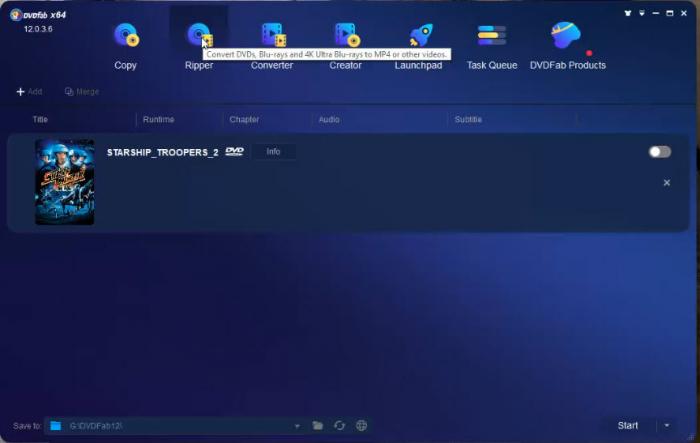Open the Creator module
The height and width of the screenshot is (443, 700).
coord(346,46)
